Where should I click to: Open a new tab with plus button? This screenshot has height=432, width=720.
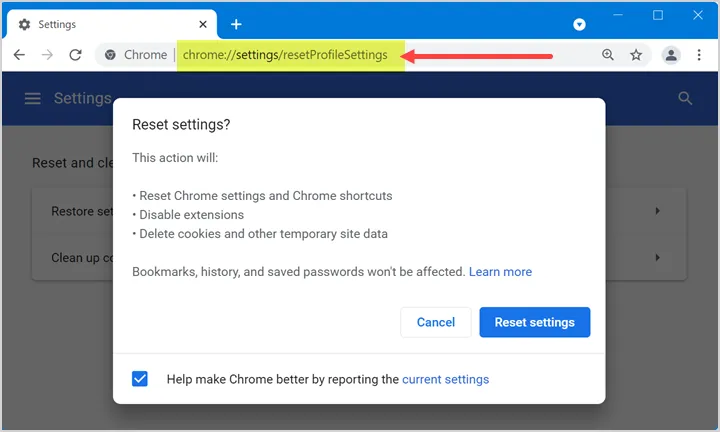(x=236, y=24)
